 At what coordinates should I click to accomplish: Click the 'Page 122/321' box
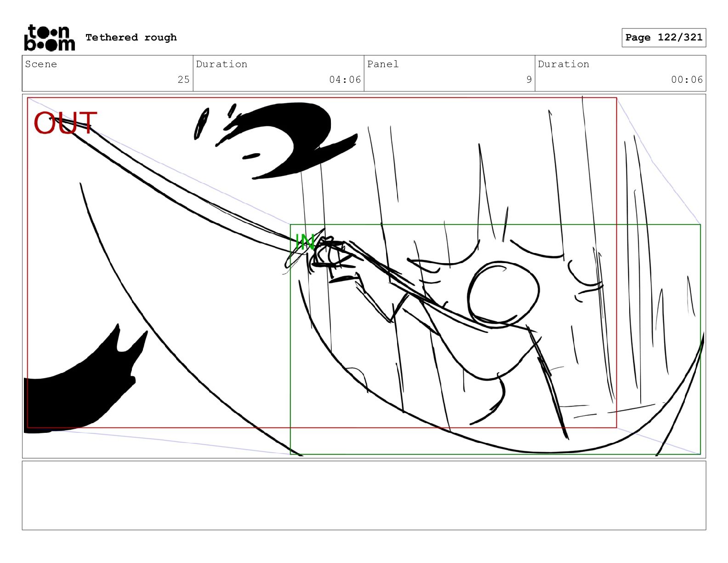click(x=664, y=37)
